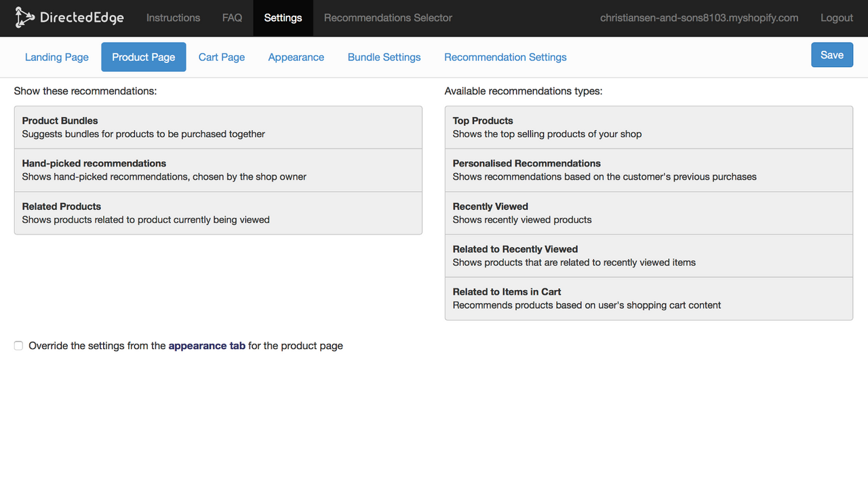Image resolution: width=868 pixels, height=488 pixels.
Task: Select the Hand-picked recommendations item
Action: (x=218, y=170)
